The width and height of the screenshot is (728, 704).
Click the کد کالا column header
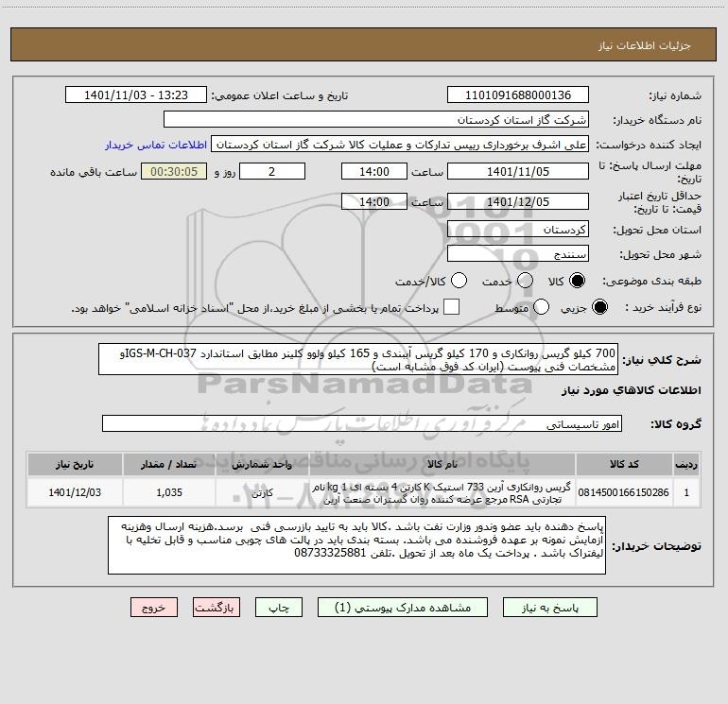(x=624, y=464)
